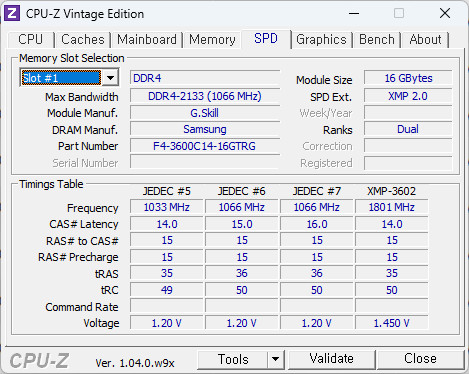Minimize the CPU-Z window
The height and width of the screenshot is (374, 469).
pyautogui.click(x=354, y=13)
